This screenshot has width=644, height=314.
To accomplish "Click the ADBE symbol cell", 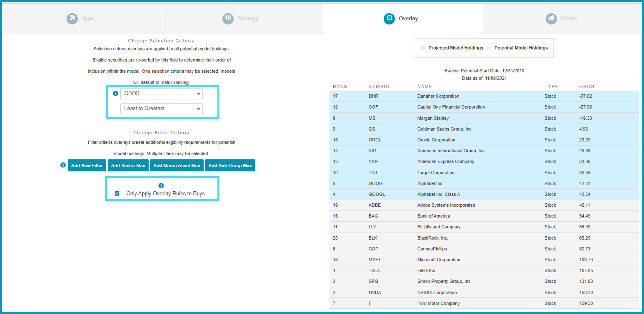I will click(375, 205).
